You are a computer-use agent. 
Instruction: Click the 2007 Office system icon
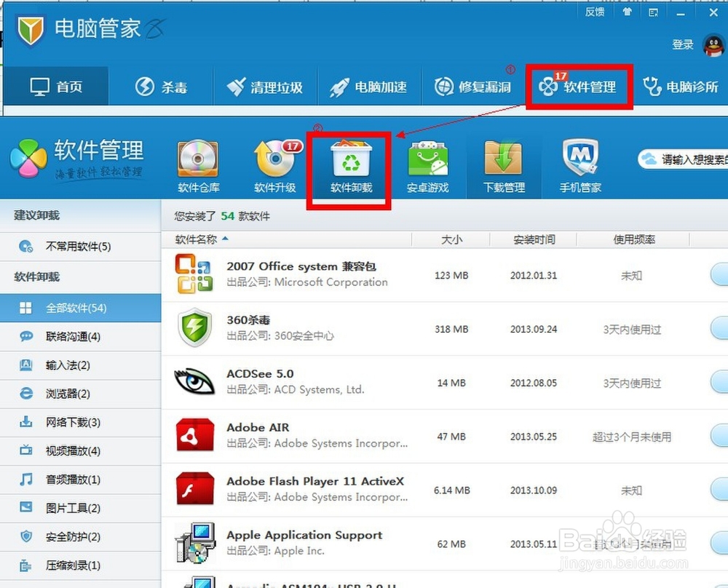[194, 274]
